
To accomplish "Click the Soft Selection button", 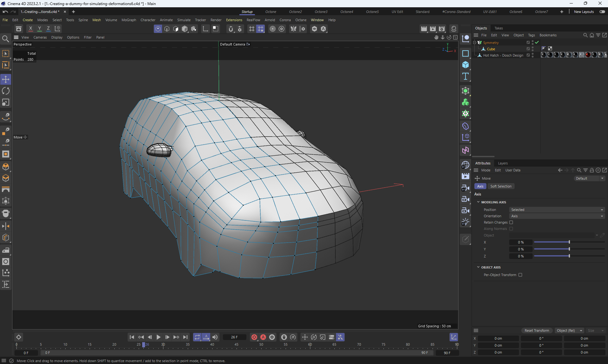I will coord(501,186).
